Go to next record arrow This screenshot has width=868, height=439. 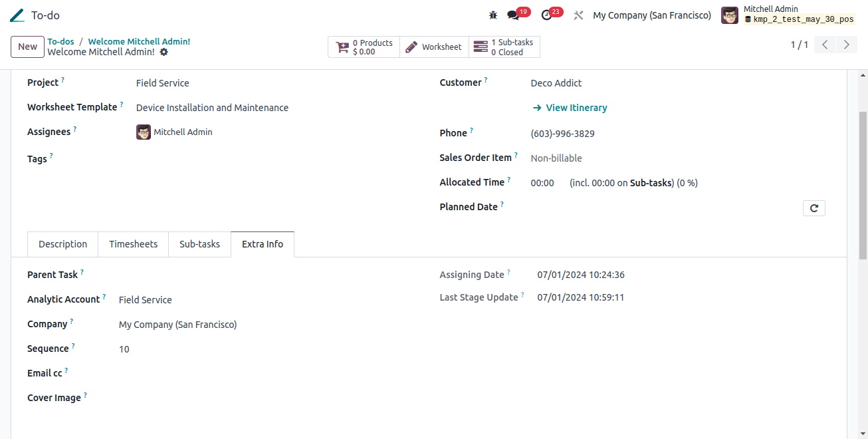click(x=846, y=45)
